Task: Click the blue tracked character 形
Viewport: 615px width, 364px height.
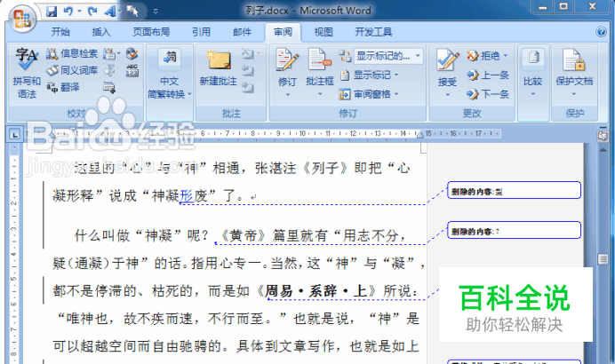Action: 187,196
